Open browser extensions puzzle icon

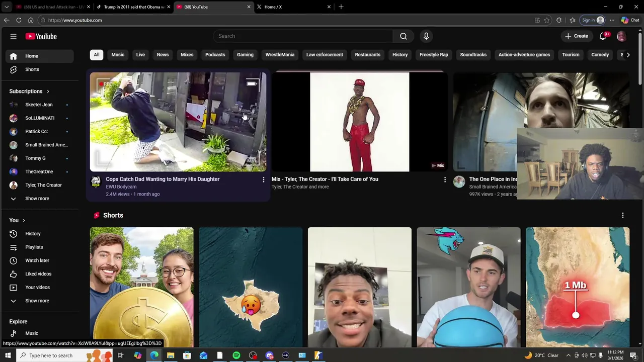(x=559, y=20)
